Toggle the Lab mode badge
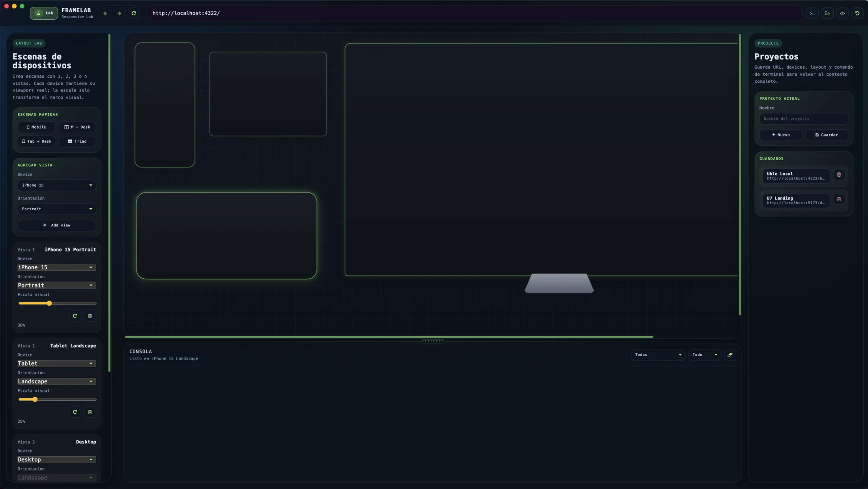The width and height of the screenshot is (868, 489). 44,13
